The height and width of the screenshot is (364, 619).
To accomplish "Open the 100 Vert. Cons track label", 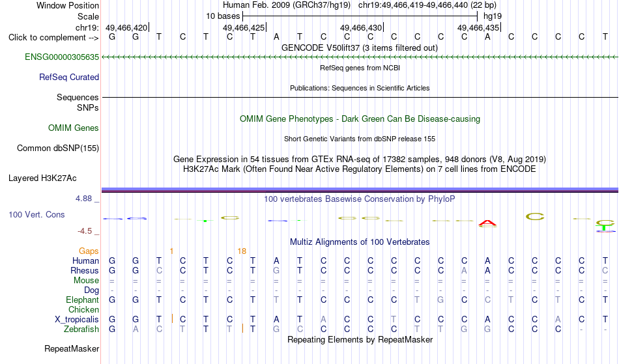I will tap(36, 214).
